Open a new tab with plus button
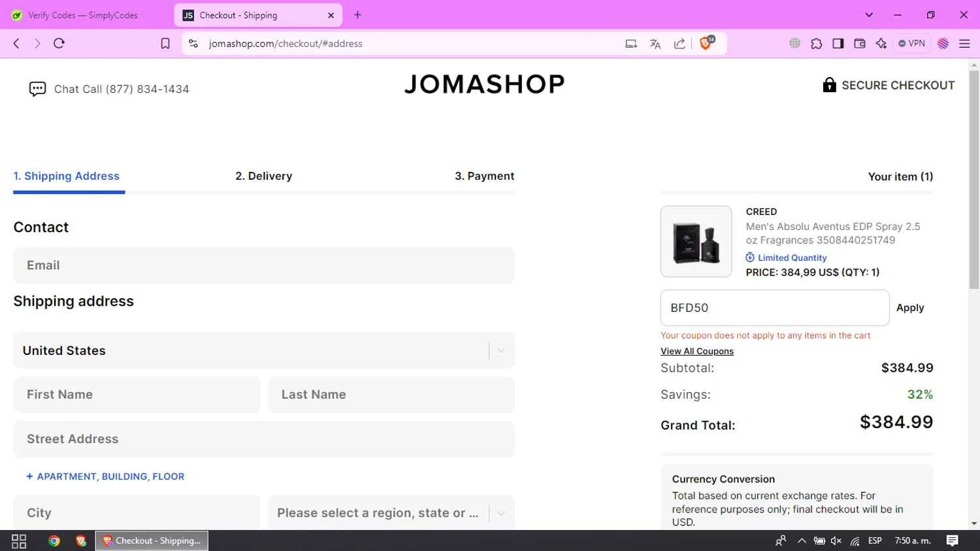 coord(357,15)
